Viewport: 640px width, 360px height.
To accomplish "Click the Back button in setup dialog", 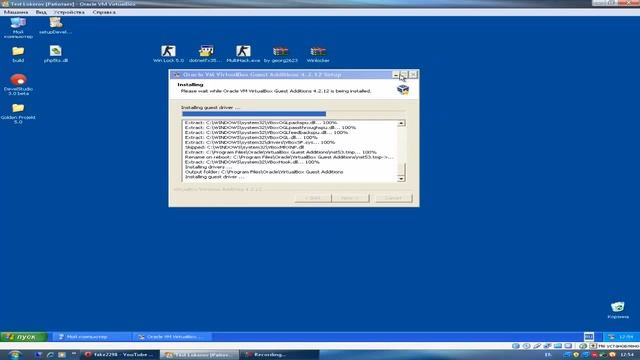I will click(x=313, y=198).
